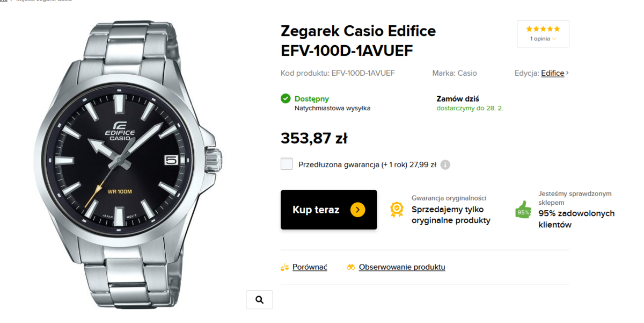644x323 pixels.
Task: Expand the 1 opinia dropdown
Action: tap(543, 39)
